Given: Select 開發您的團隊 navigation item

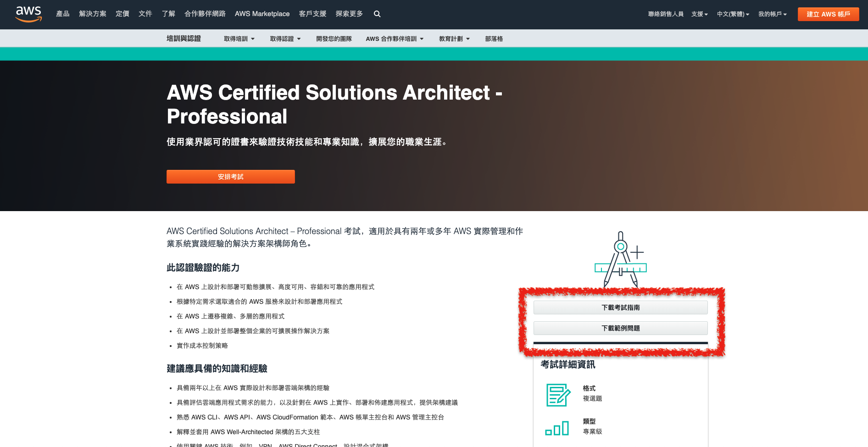Looking at the screenshot, I should pyautogui.click(x=334, y=39).
